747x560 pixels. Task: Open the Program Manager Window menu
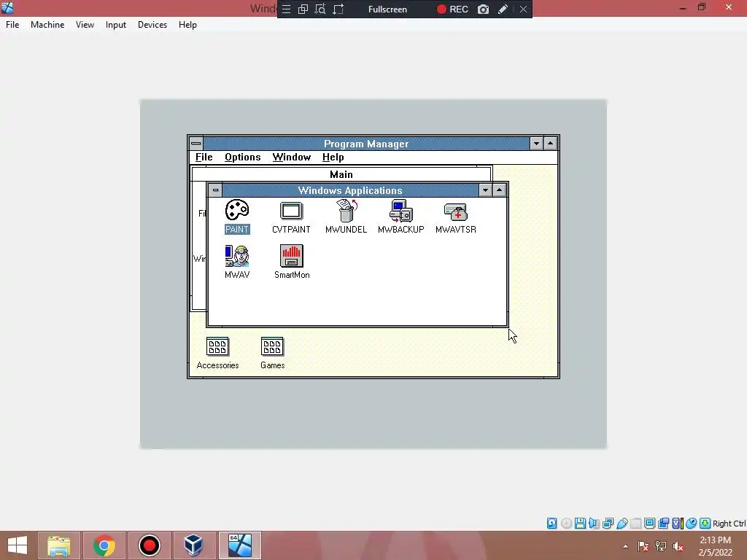pos(292,157)
